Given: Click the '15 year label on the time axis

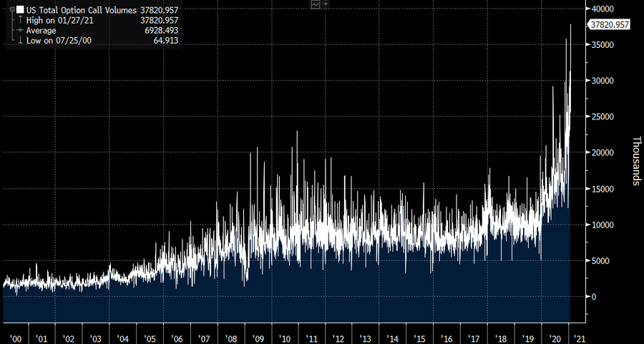Looking at the screenshot, I should click(x=420, y=337).
